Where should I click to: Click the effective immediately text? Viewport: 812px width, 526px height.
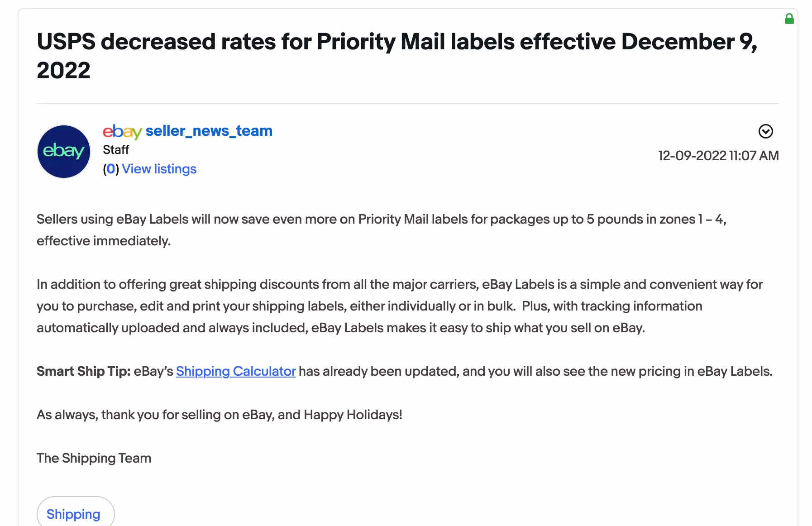104,241
